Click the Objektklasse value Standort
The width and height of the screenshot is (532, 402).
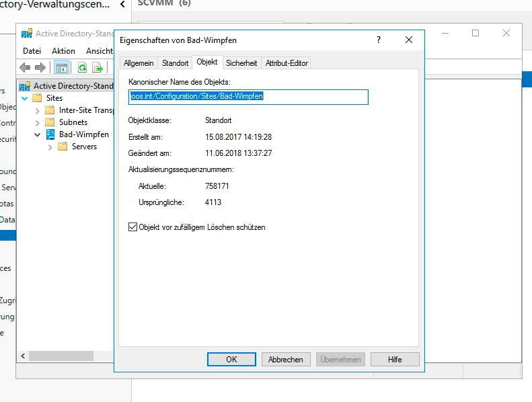pos(218,120)
